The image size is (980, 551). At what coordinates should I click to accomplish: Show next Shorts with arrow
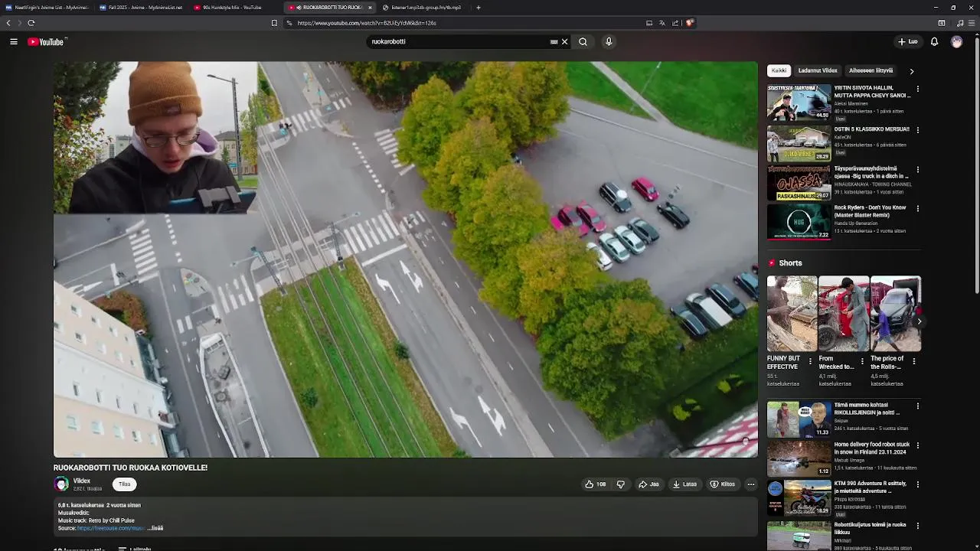(x=920, y=321)
